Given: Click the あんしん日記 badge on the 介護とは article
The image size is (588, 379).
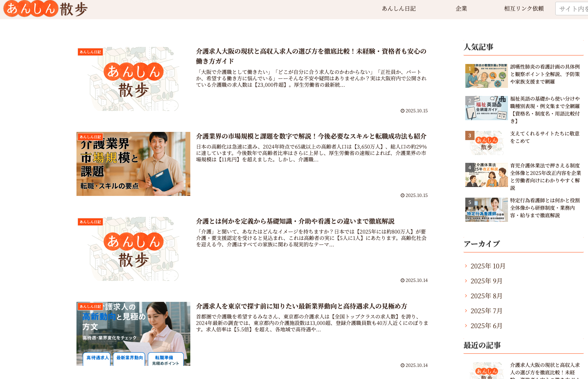Looking at the screenshot, I should (90, 222).
